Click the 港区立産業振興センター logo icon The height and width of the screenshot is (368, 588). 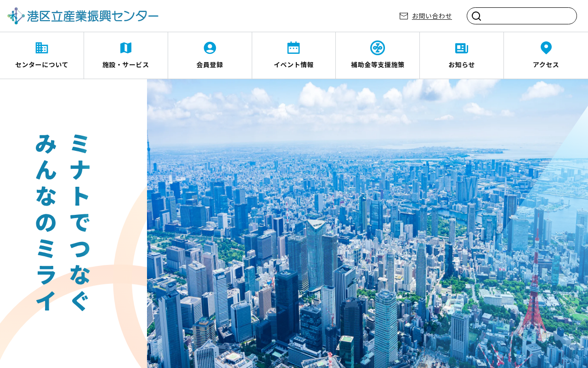16,16
